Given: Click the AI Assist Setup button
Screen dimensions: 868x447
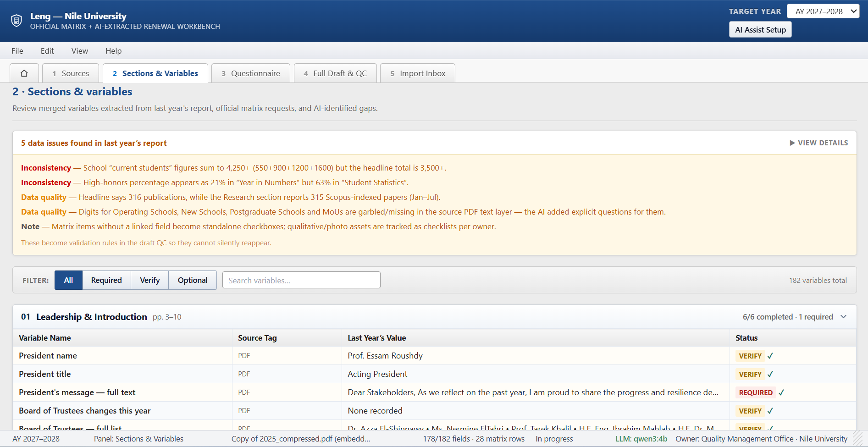Looking at the screenshot, I should [760, 30].
